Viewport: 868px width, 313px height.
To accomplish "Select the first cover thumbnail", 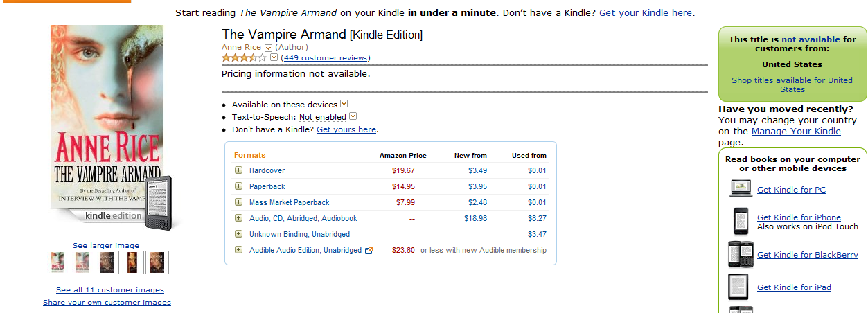I will [x=57, y=262].
